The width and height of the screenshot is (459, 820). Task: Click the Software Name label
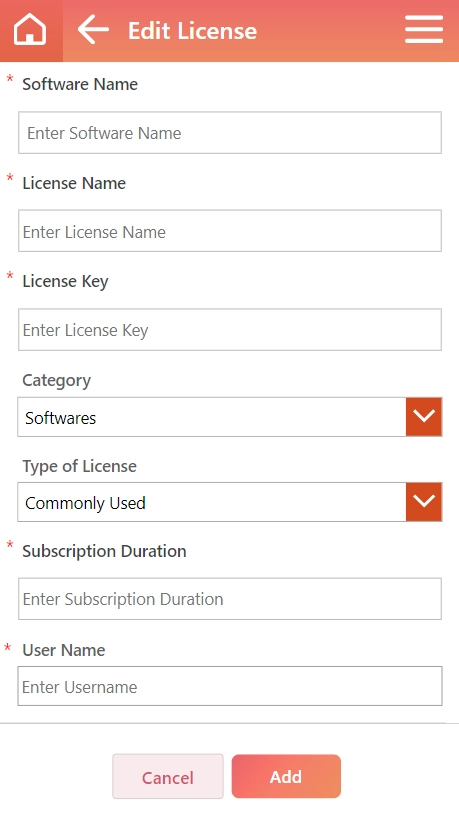(x=80, y=84)
